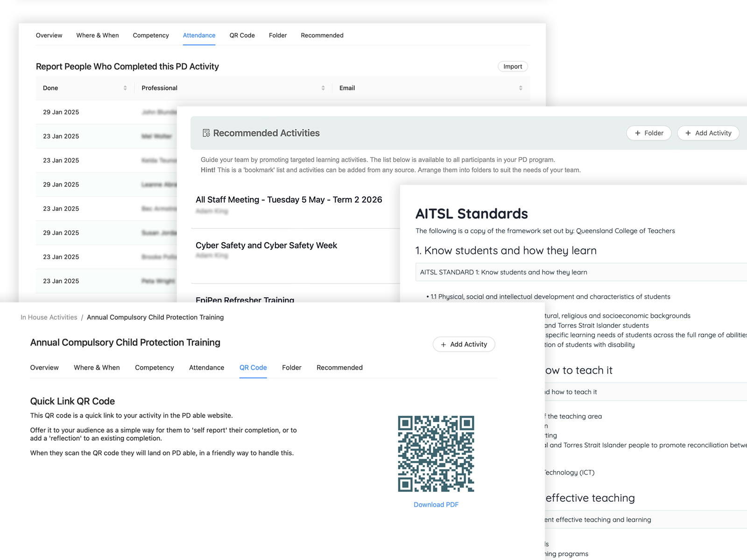Open Where & When tab in Child Protection panel

[97, 368]
